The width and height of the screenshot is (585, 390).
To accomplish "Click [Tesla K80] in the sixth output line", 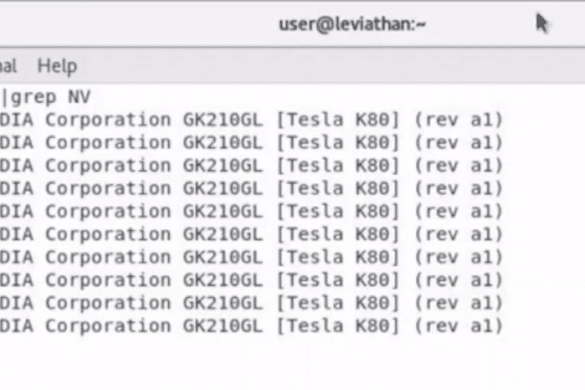I will (x=338, y=234).
